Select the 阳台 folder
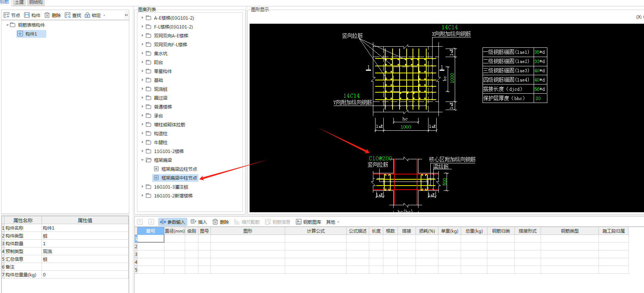Screen dimensions: 644x293 [158, 63]
